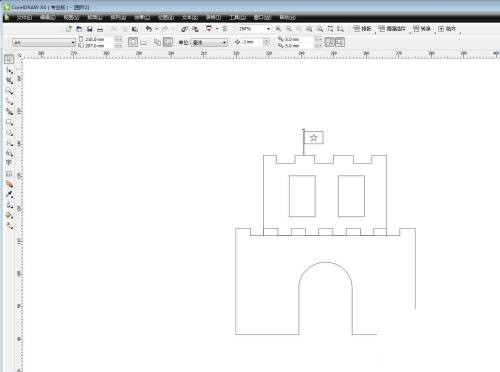Click the Undo arrow icon
The width and height of the screenshot is (500, 372).
coord(149,29)
